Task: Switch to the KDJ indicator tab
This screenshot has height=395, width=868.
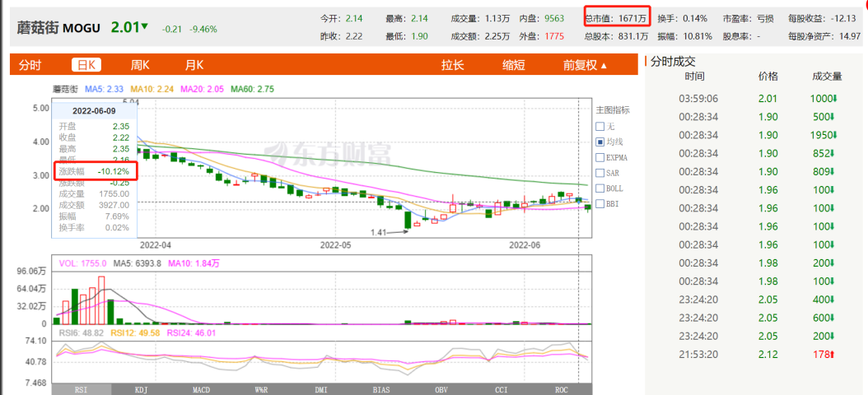Action: click(x=141, y=389)
